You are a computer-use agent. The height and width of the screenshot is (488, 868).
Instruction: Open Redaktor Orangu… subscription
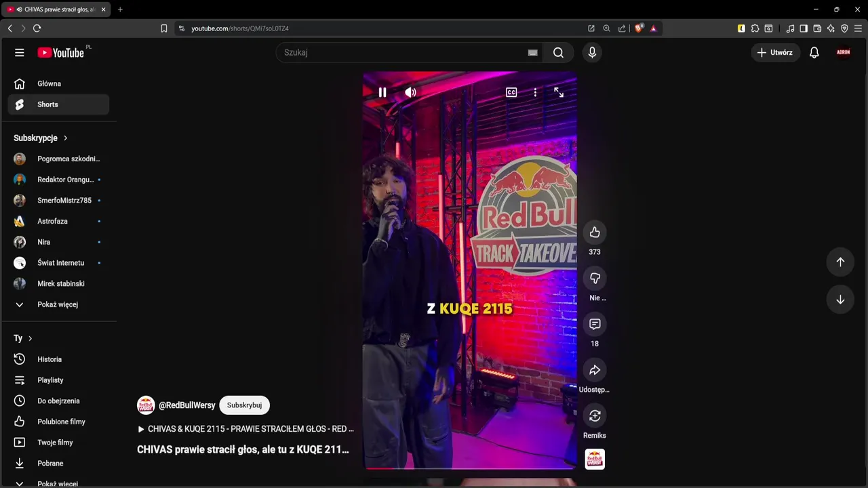[58, 180]
